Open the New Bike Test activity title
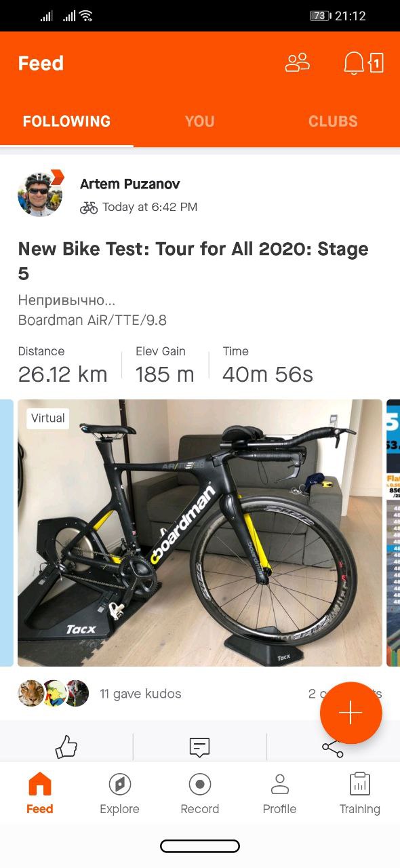 pyautogui.click(x=193, y=261)
